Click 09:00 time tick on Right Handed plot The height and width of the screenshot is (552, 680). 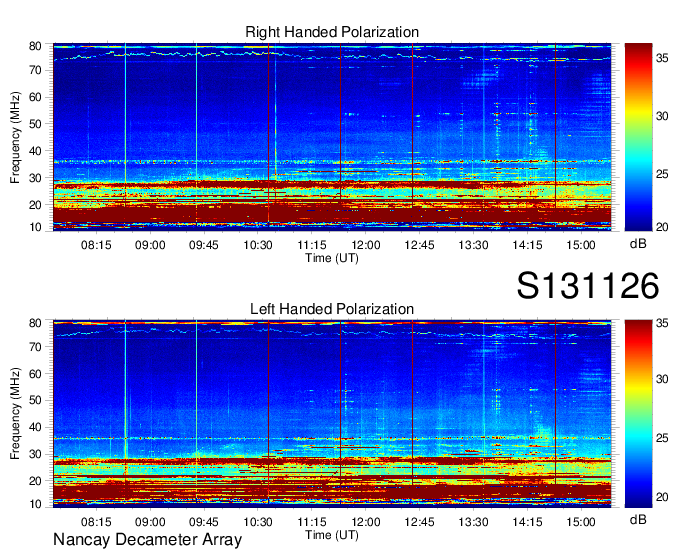coord(150,245)
